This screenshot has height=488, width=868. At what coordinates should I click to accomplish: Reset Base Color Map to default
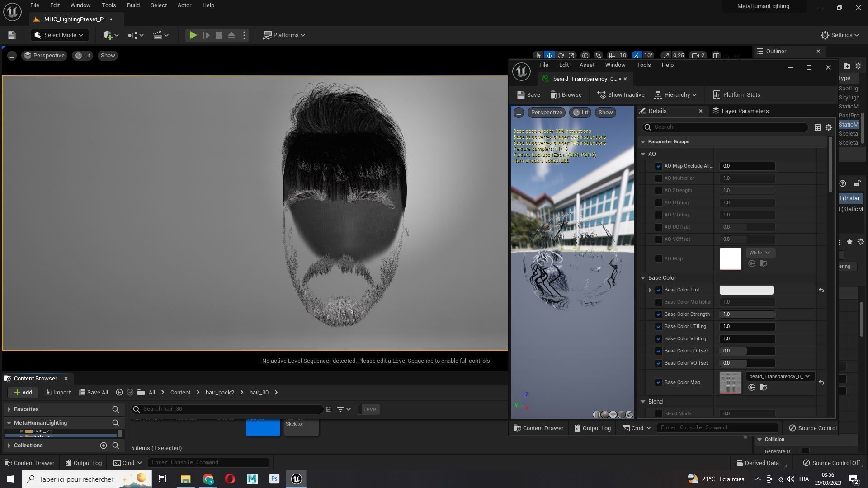(x=821, y=383)
